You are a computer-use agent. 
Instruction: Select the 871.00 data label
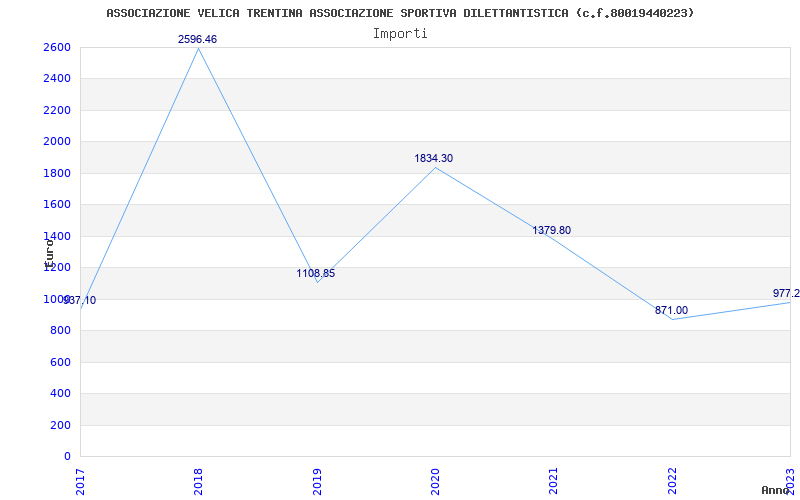(671, 311)
